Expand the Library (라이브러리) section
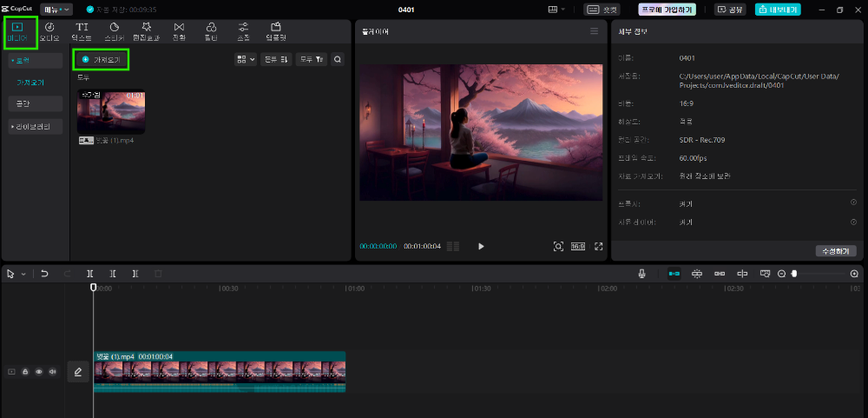The image size is (868, 418). click(x=36, y=126)
